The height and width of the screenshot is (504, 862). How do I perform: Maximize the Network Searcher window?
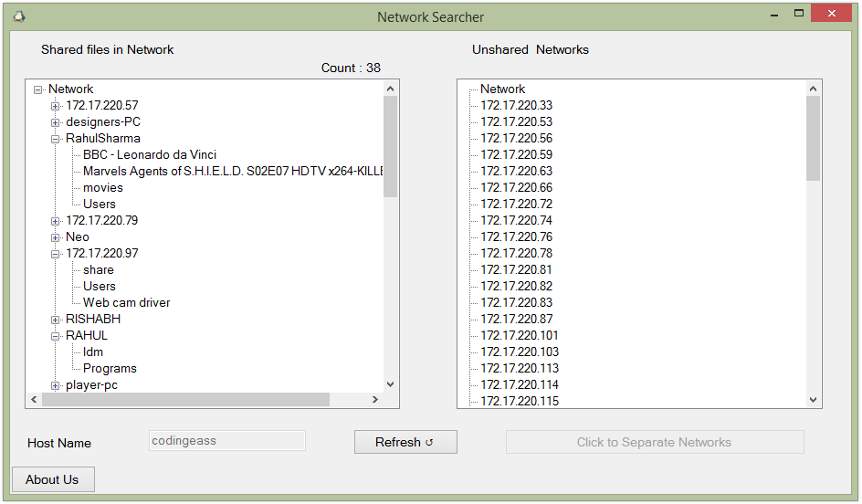pyautogui.click(x=799, y=13)
